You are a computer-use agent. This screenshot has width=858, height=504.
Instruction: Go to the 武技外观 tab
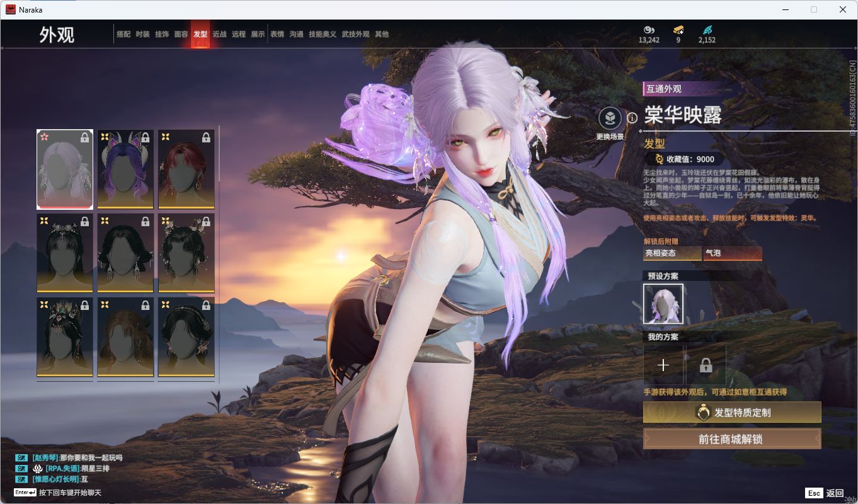(355, 34)
